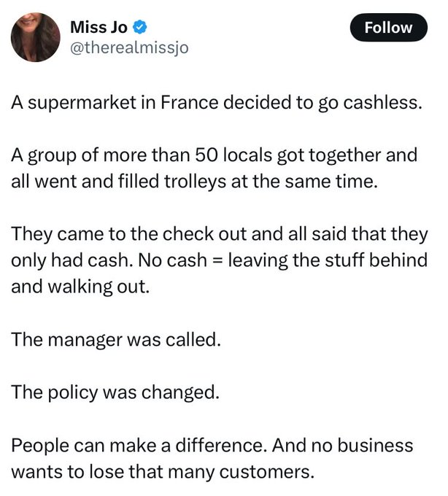Click the line beginning "A group of more than"
The height and width of the screenshot is (496, 448).
pyautogui.click(x=214, y=155)
